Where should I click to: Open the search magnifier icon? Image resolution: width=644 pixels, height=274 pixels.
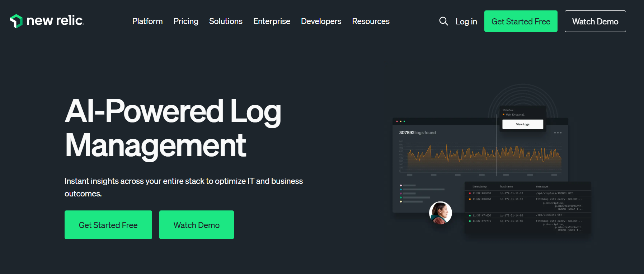point(443,21)
